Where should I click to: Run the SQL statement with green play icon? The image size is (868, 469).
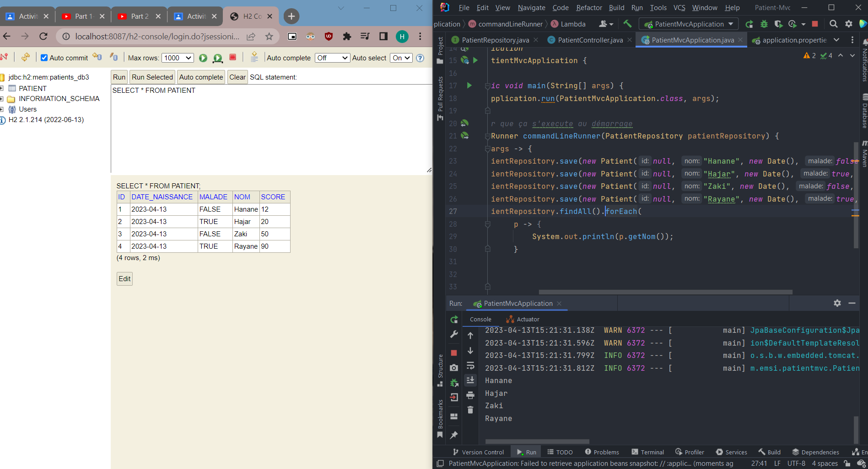click(203, 58)
